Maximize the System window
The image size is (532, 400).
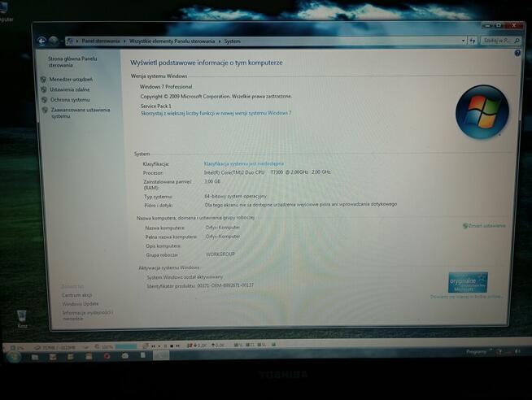click(x=499, y=25)
